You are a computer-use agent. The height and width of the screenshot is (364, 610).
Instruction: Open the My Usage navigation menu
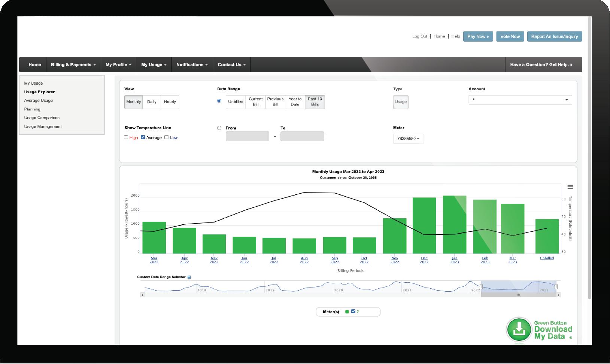click(154, 64)
